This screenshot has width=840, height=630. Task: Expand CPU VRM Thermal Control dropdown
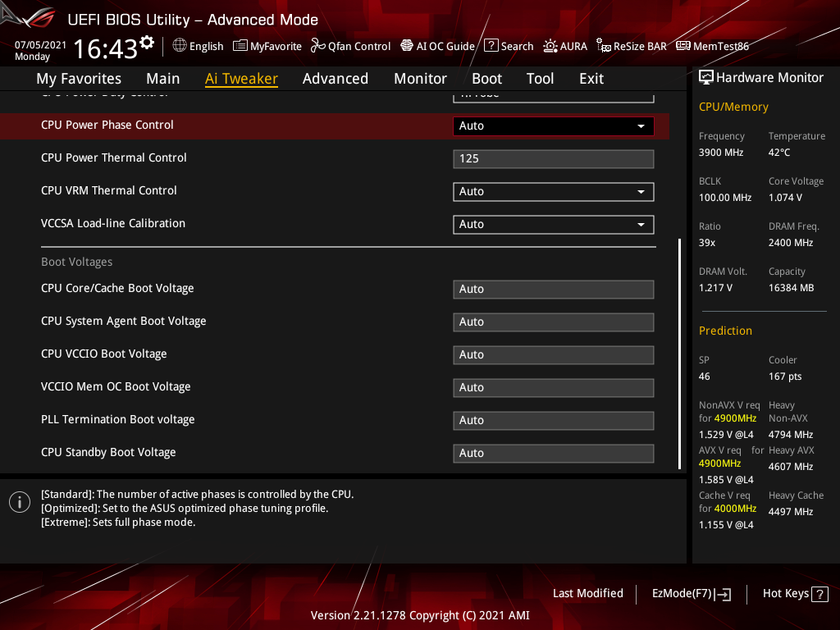point(554,192)
